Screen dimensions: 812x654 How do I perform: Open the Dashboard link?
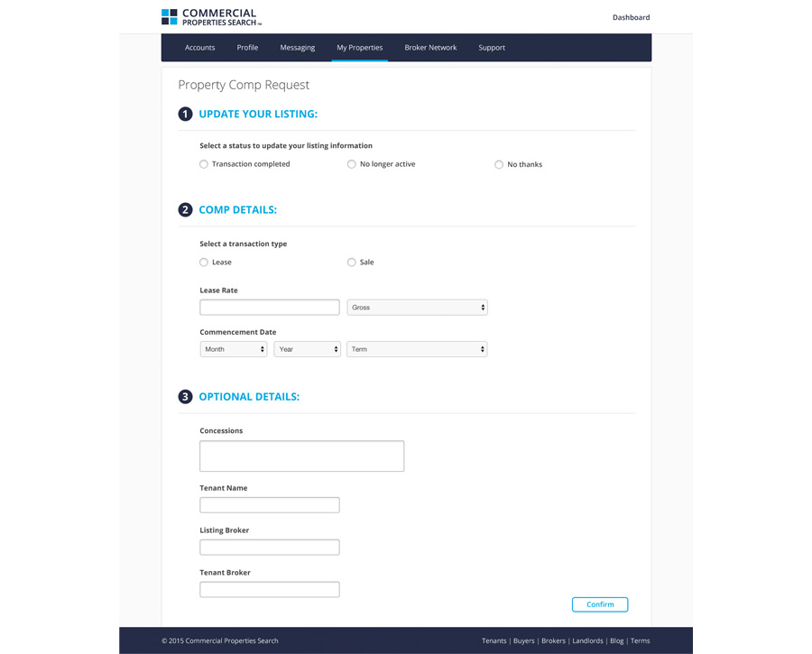click(631, 17)
